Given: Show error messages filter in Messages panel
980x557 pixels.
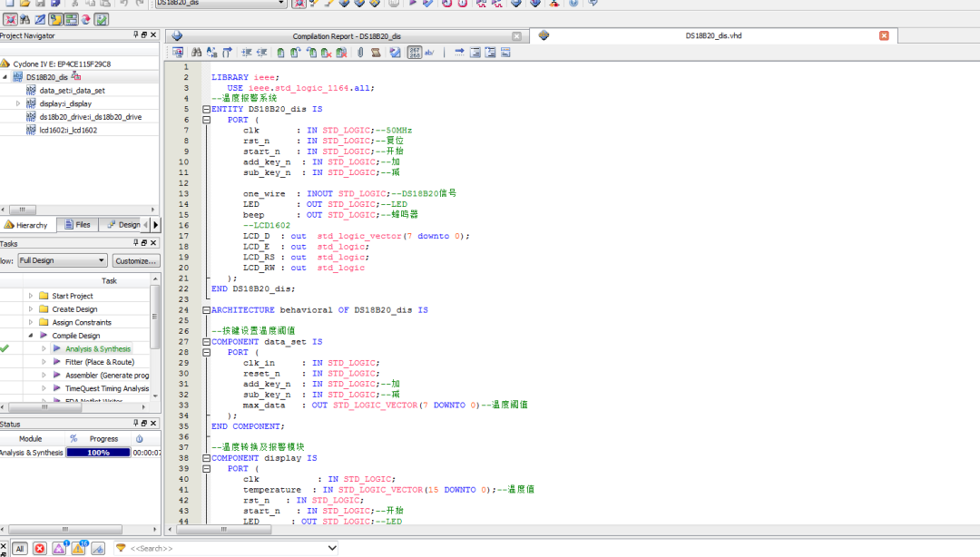Looking at the screenshot, I should (x=40, y=548).
